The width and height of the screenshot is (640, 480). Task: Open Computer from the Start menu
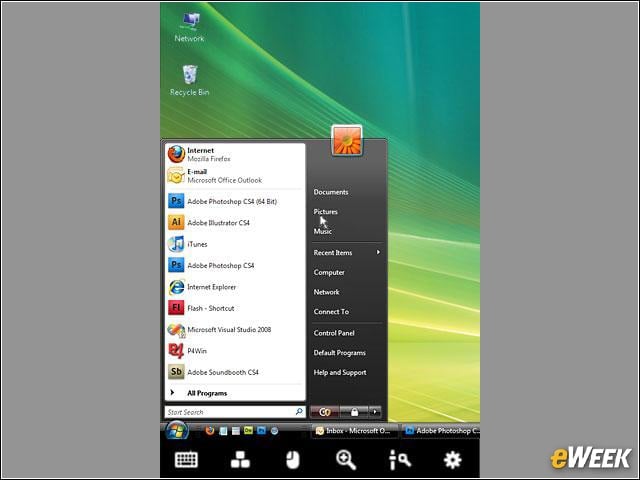(329, 272)
